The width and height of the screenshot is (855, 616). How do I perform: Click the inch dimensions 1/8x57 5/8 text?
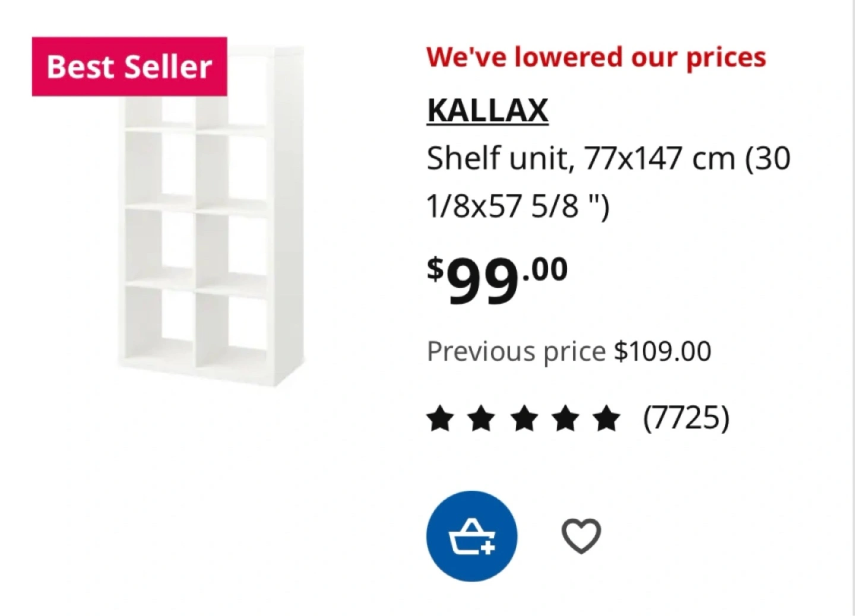[518, 207]
